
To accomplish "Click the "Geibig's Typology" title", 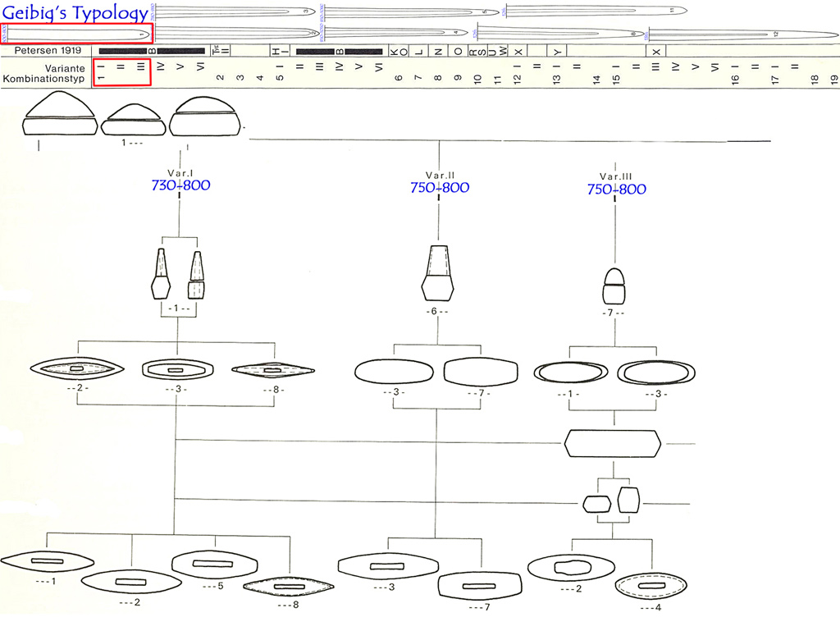I will (75, 12).
